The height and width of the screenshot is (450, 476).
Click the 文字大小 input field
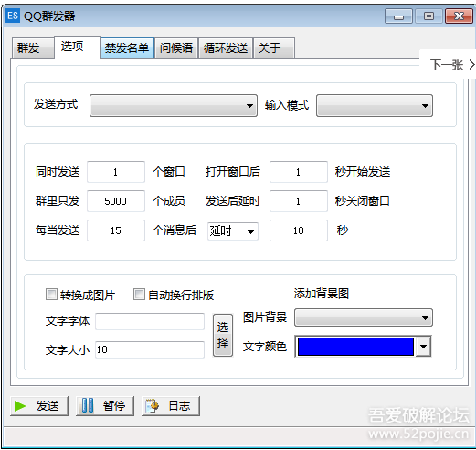pos(150,349)
